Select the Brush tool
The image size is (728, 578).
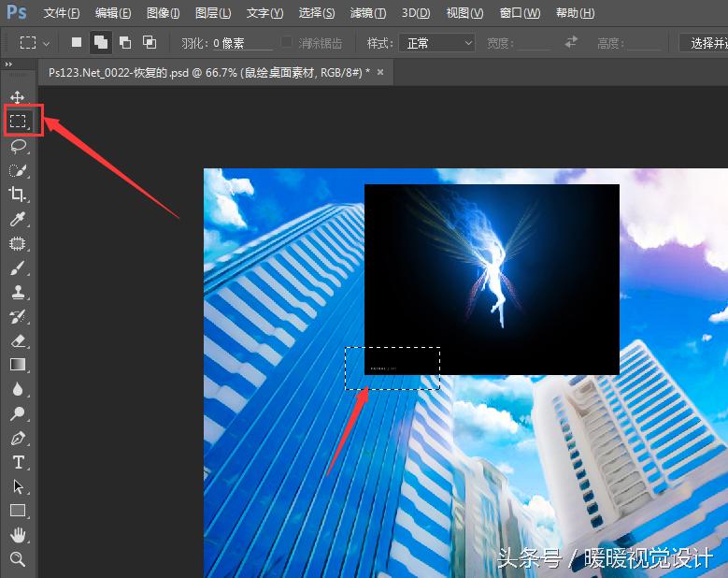[18, 267]
